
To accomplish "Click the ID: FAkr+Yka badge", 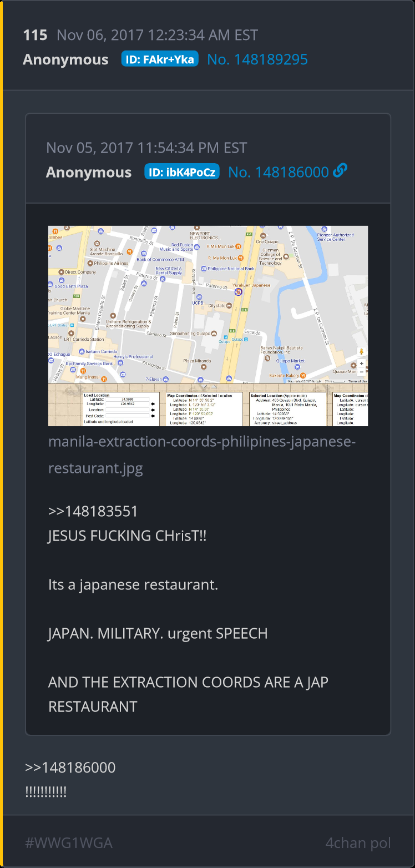I will point(160,59).
